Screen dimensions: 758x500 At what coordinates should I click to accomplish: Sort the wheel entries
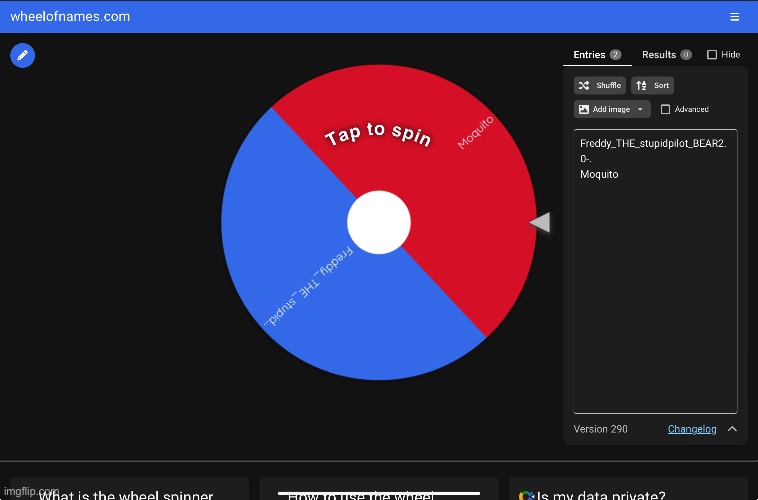[x=652, y=86]
